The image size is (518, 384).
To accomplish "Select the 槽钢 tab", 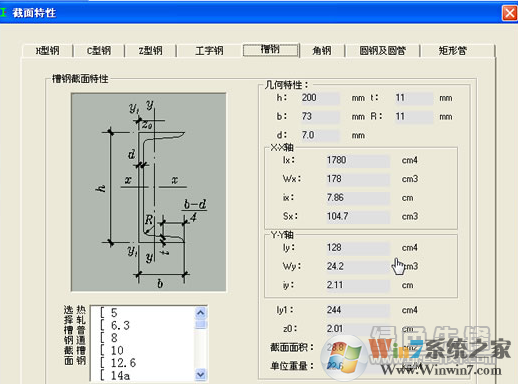I will tap(270, 50).
